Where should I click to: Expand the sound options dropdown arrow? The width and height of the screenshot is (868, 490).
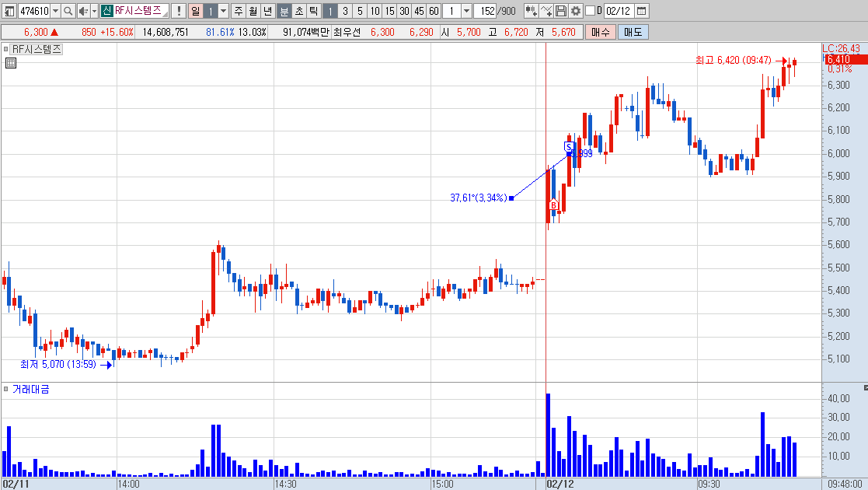(94, 11)
